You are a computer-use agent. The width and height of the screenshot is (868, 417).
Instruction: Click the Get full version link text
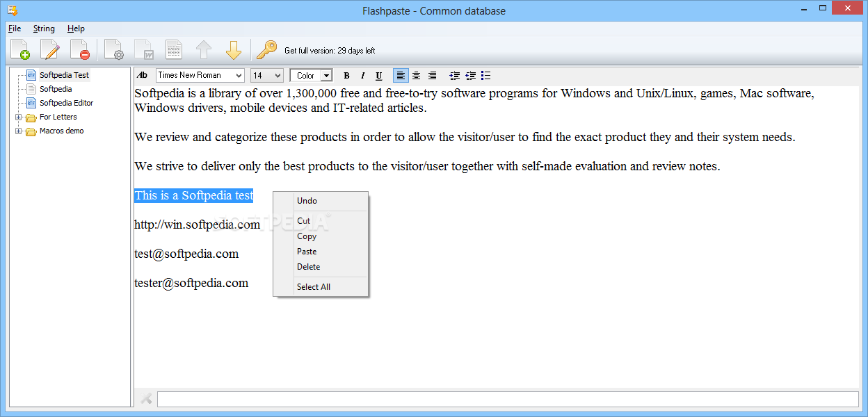330,51
